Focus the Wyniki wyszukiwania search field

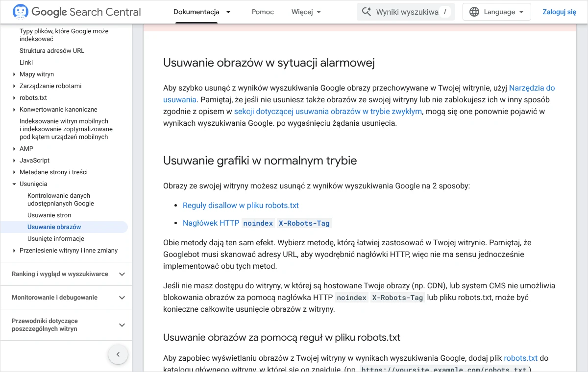(406, 12)
